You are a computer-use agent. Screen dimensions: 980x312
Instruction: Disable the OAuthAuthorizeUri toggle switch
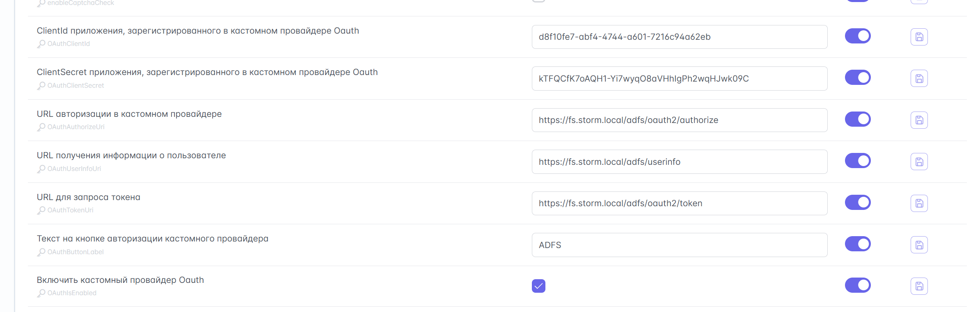click(857, 119)
